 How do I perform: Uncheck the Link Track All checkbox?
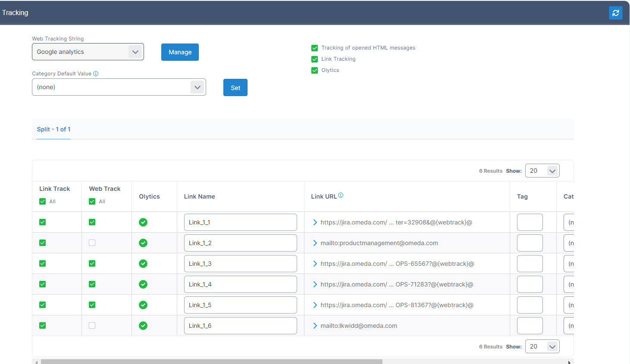point(43,202)
